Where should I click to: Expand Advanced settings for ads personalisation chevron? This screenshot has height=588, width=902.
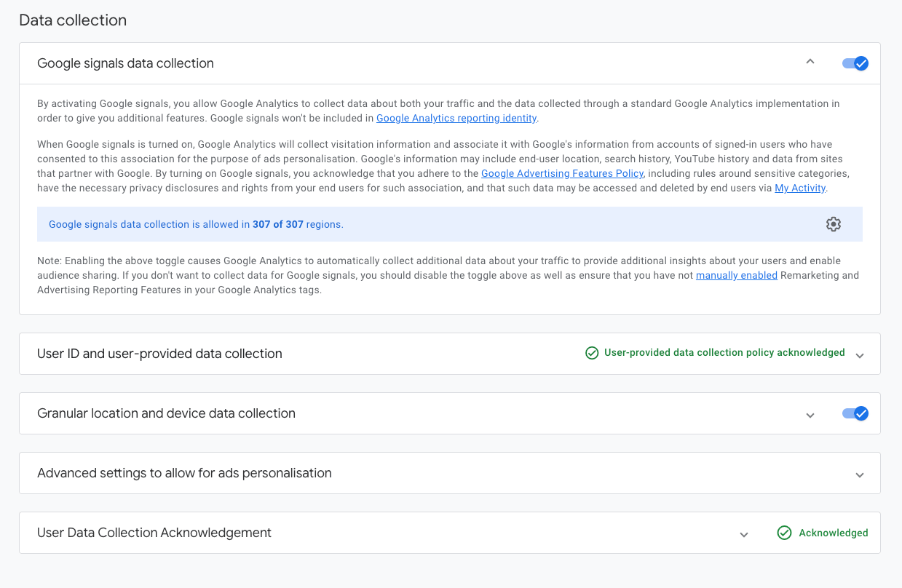(x=860, y=474)
